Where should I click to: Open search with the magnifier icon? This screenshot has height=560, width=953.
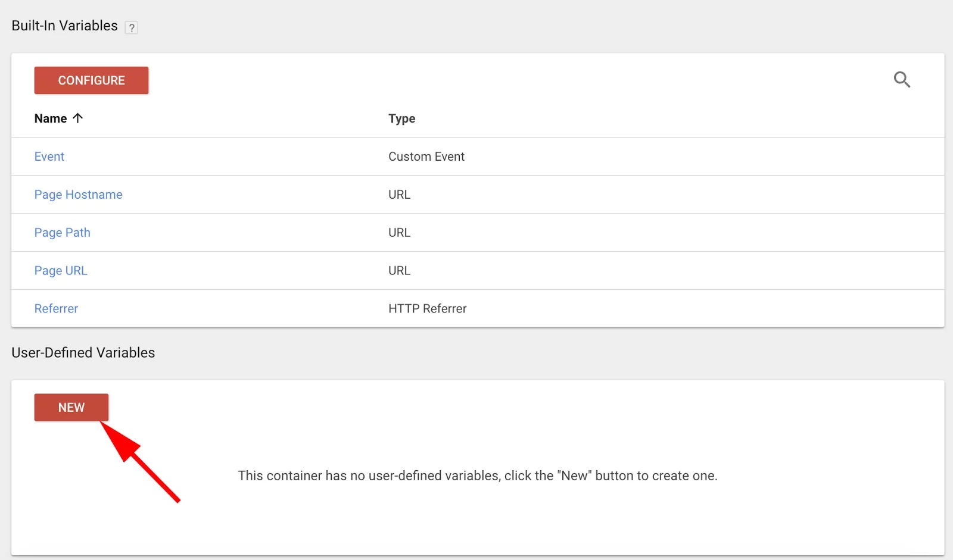pos(902,80)
